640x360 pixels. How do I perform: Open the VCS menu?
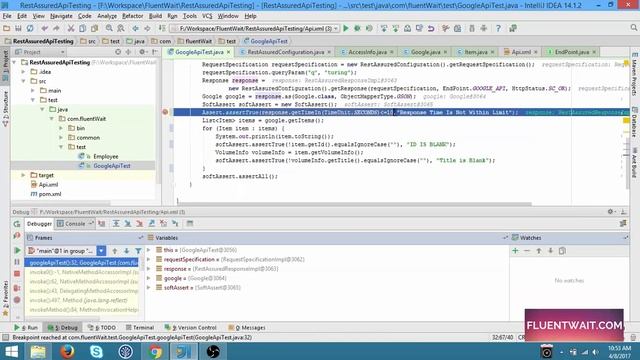pos(207,16)
